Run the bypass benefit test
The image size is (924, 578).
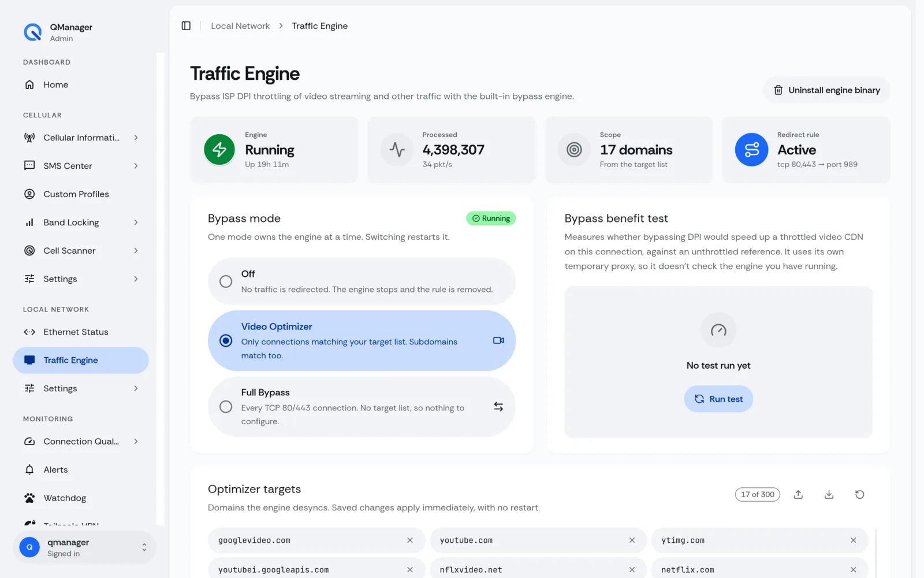(x=718, y=399)
